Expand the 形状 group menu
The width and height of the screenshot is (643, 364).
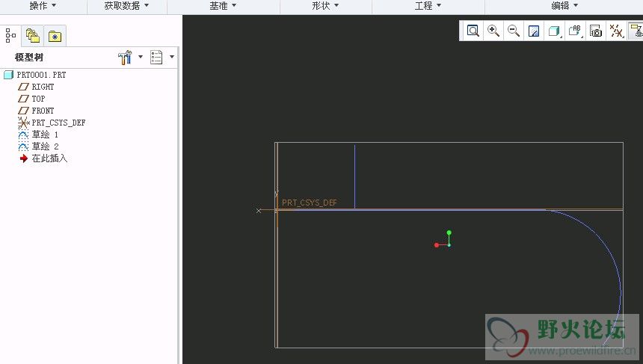point(325,6)
